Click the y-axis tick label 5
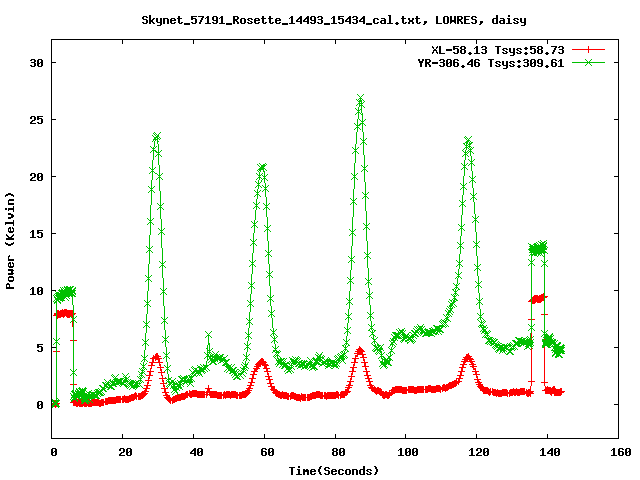The width and height of the screenshot is (640, 480). click(x=40, y=348)
